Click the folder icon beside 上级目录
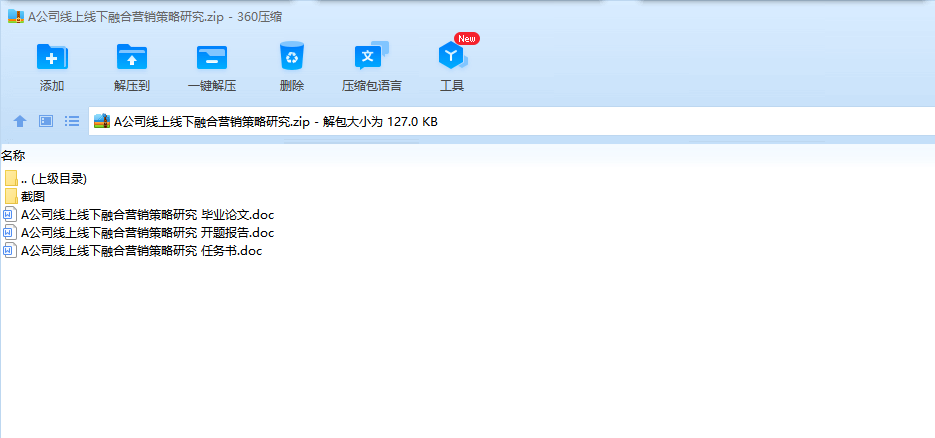This screenshot has height=438, width=935. pyautogui.click(x=11, y=178)
